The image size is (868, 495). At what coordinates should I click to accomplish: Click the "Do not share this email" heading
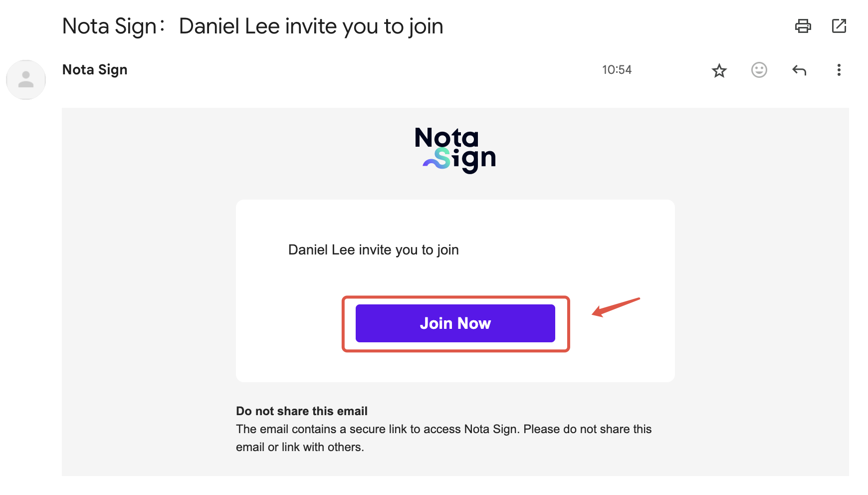[301, 411]
